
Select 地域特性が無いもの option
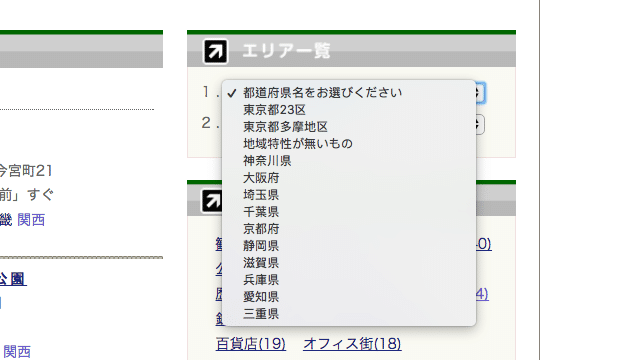[349, 144]
